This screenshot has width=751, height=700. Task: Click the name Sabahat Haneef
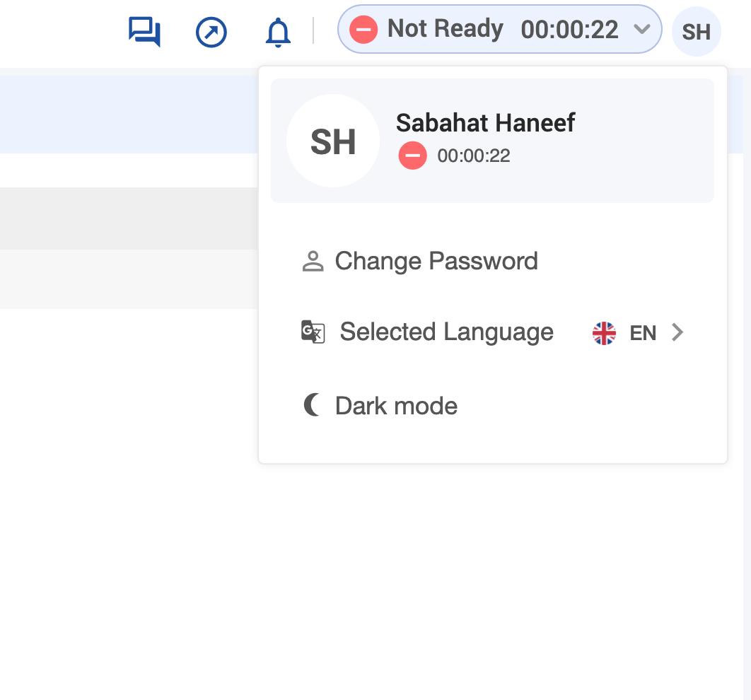(x=486, y=123)
